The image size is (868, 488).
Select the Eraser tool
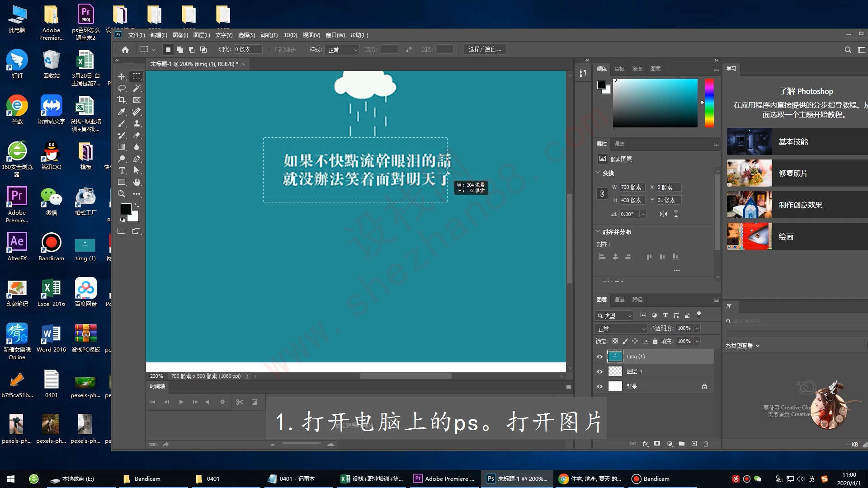137,135
